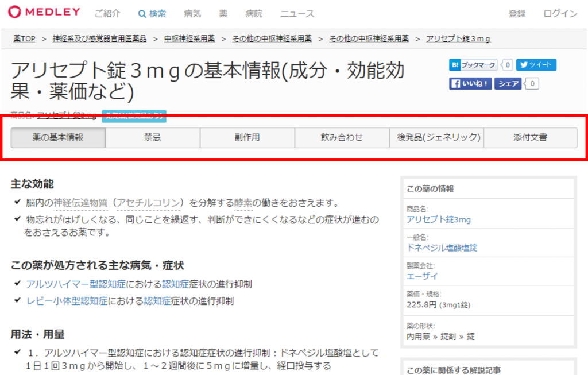Open the 添付文書 tab

(531, 138)
